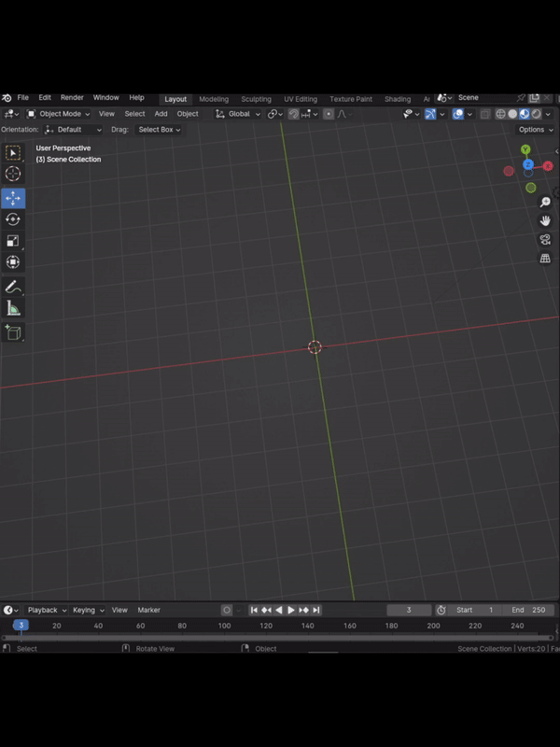The image size is (560, 747).
Task: Click the play animation button
Action: pyautogui.click(x=291, y=610)
